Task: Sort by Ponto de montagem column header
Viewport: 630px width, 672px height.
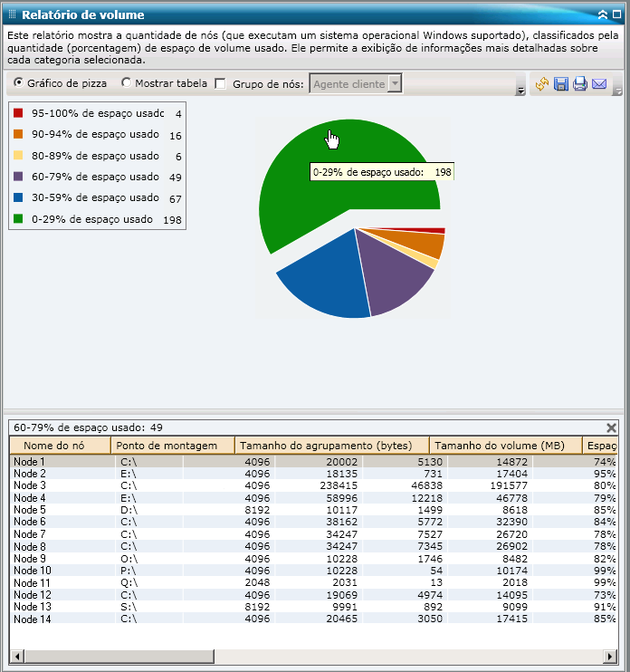Action: [x=173, y=446]
